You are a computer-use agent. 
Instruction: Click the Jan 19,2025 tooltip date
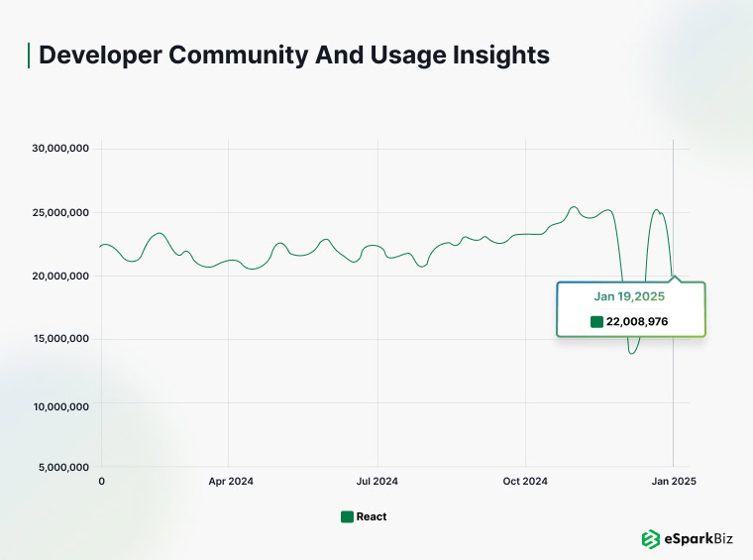(629, 295)
